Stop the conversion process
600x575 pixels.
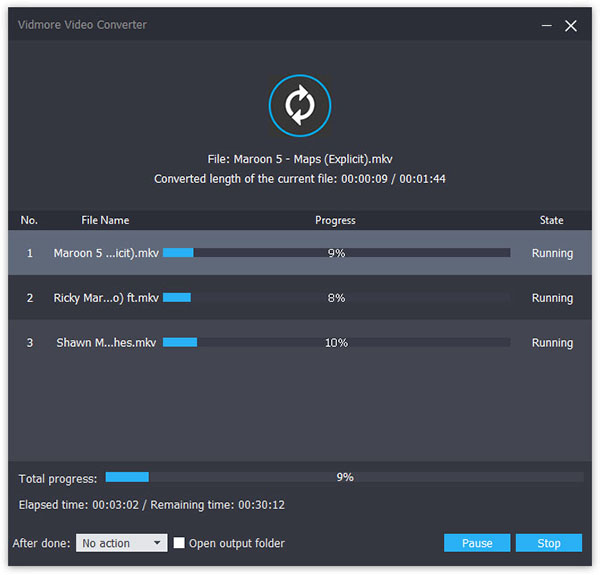point(548,542)
